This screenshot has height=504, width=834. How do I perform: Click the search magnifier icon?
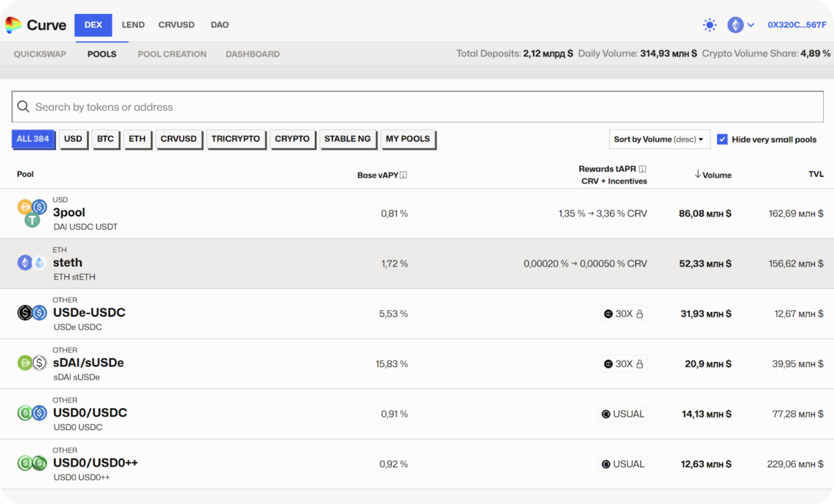[x=23, y=107]
